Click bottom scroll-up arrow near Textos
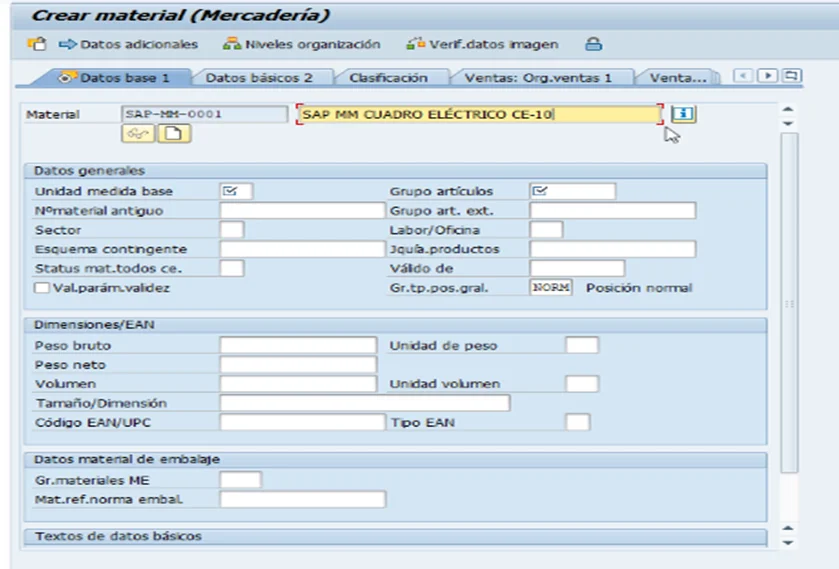 (788, 528)
